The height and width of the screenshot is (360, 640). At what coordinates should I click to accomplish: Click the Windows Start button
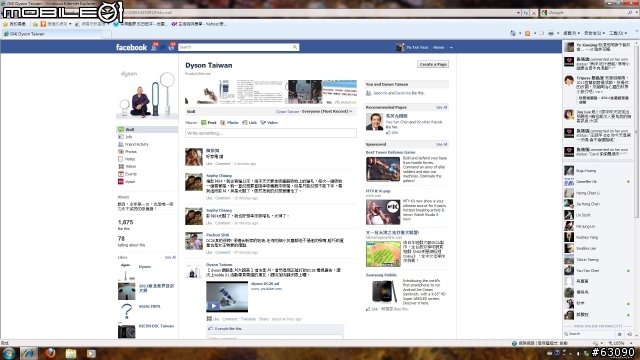coord(9,353)
